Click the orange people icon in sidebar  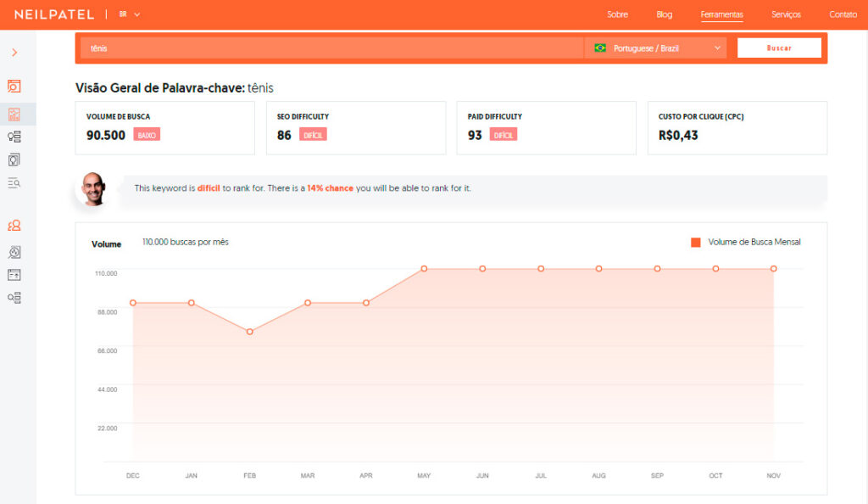pyautogui.click(x=14, y=226)
